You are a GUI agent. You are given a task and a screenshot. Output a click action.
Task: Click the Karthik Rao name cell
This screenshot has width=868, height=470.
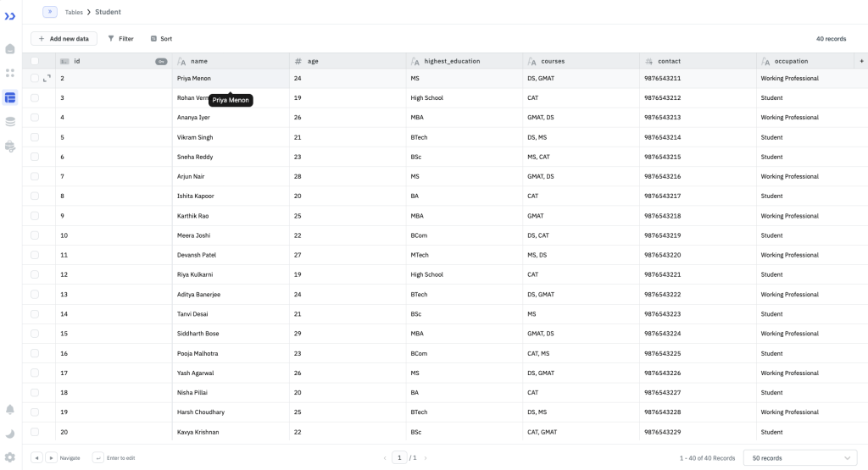(x=231, y=216)
